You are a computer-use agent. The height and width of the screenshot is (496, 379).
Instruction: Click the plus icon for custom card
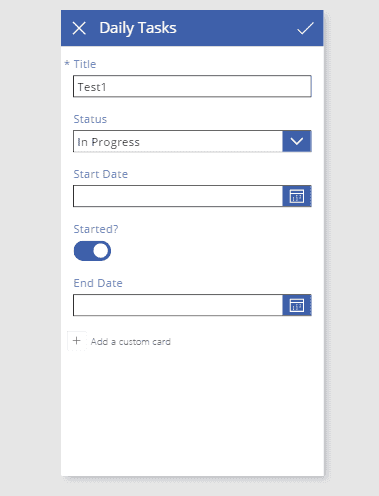(77, 341)
